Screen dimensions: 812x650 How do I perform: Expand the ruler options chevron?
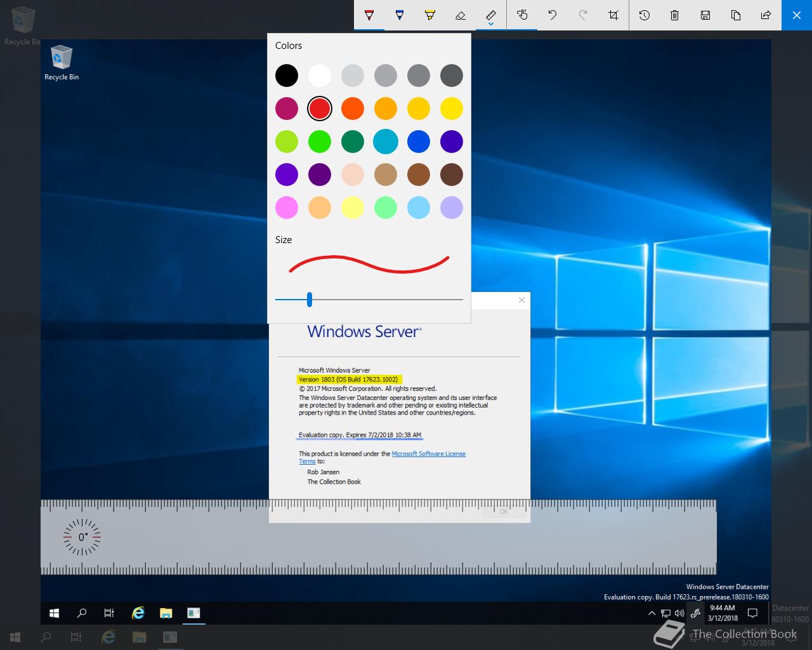point(491,25)
